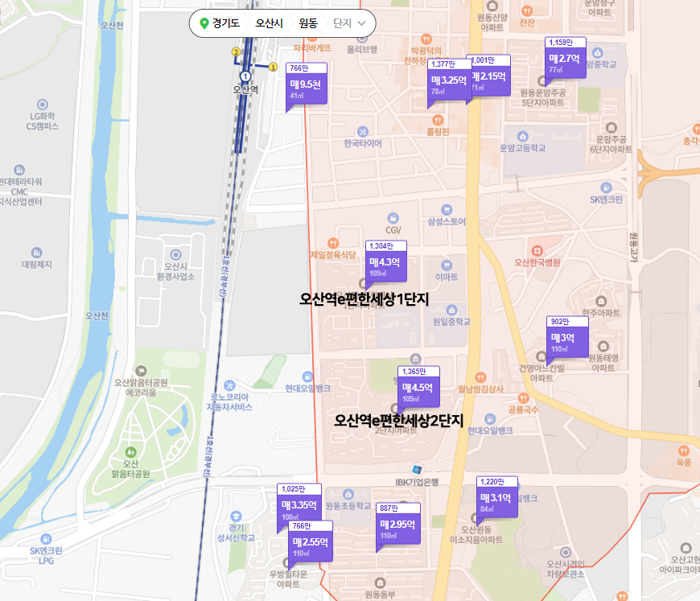Click the 경기 성서신학교 icon
The image size is (700, 601).
click(x=236, y=517)
